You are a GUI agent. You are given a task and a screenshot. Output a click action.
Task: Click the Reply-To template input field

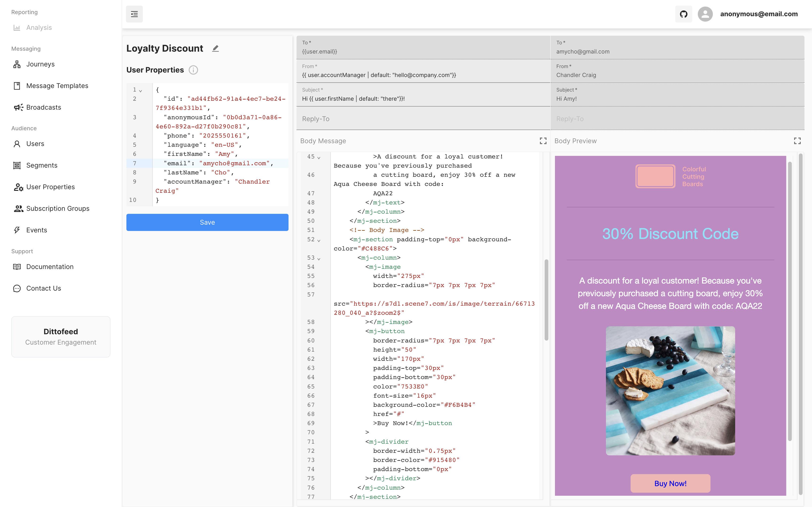coord(423,119)
